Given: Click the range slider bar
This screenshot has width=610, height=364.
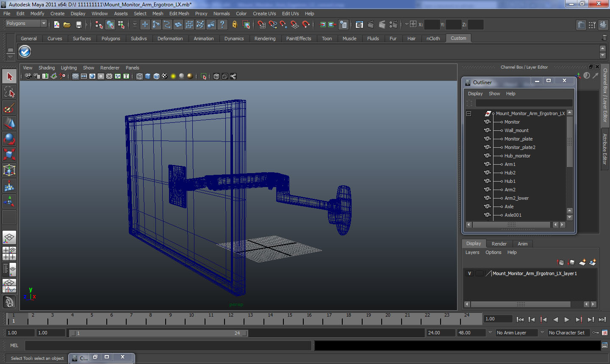Looking at the screenshot, I should tap(159, 333).
